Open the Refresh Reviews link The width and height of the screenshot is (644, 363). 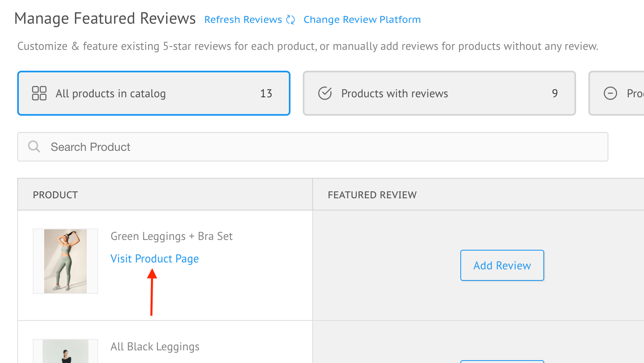point(243,20)
